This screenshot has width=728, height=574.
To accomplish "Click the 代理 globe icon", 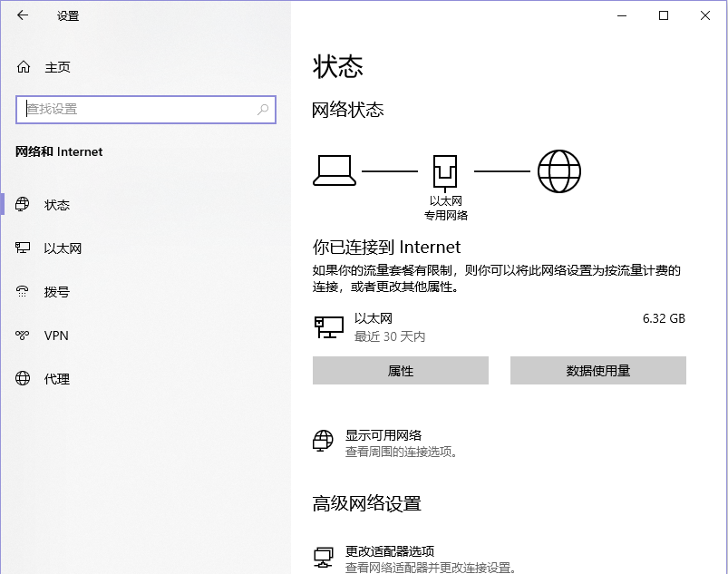I will [x=23, y=378].
